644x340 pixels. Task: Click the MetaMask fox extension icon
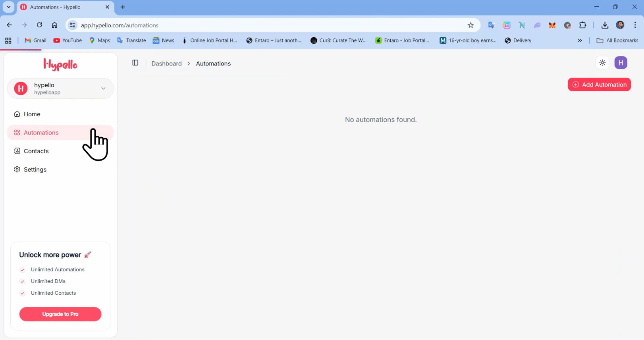(x=552, y=25)
